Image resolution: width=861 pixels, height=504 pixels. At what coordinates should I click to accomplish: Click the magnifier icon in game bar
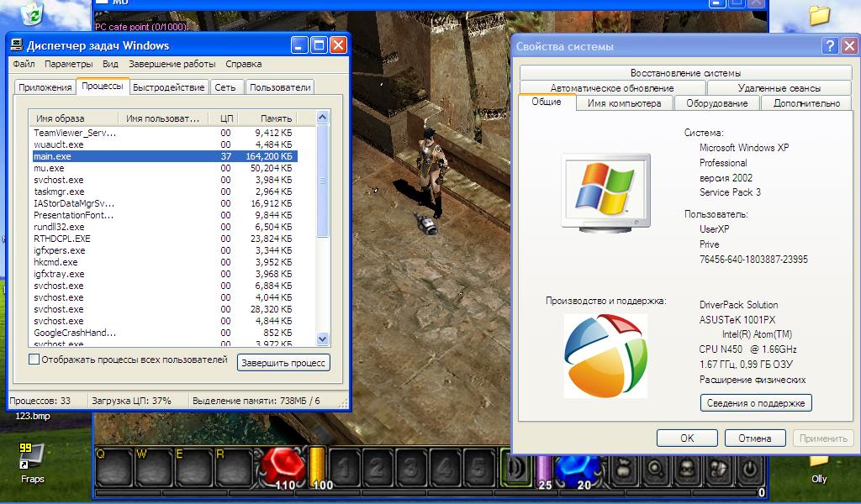coord(654,470)
